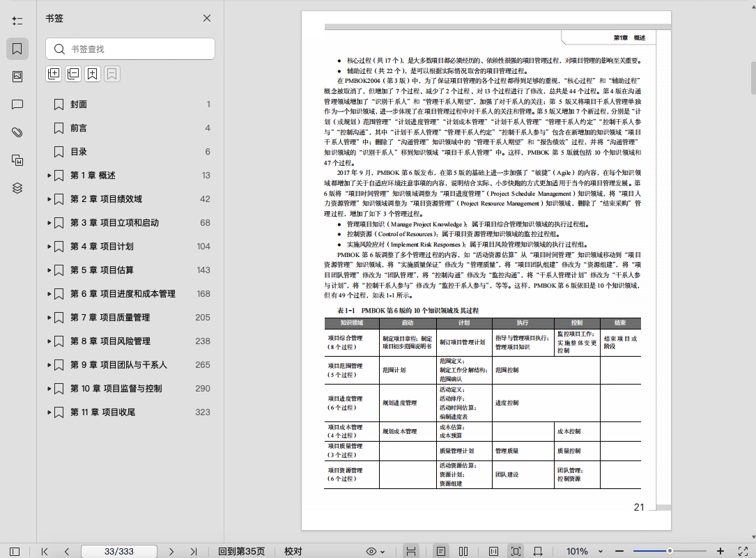Screen dimensions: 756x558
Task: Expand all bookmarks icon
Action: pyautogui.click(x=54, y=74)
